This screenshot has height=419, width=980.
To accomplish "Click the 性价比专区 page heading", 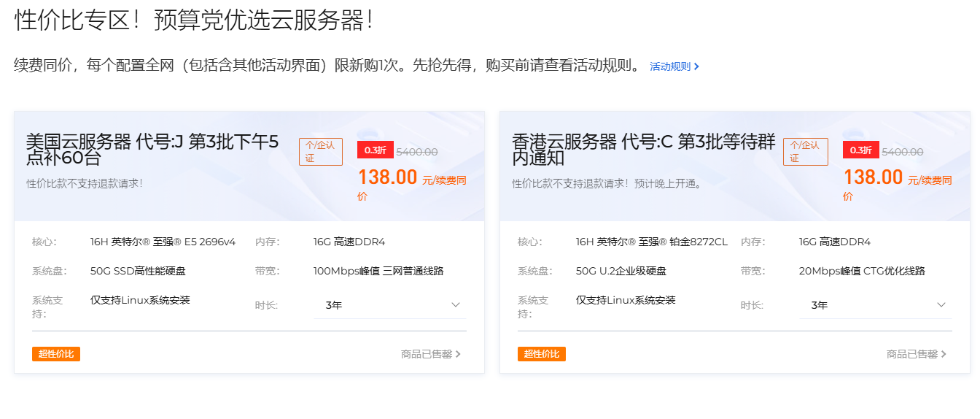I will point(194,20).
